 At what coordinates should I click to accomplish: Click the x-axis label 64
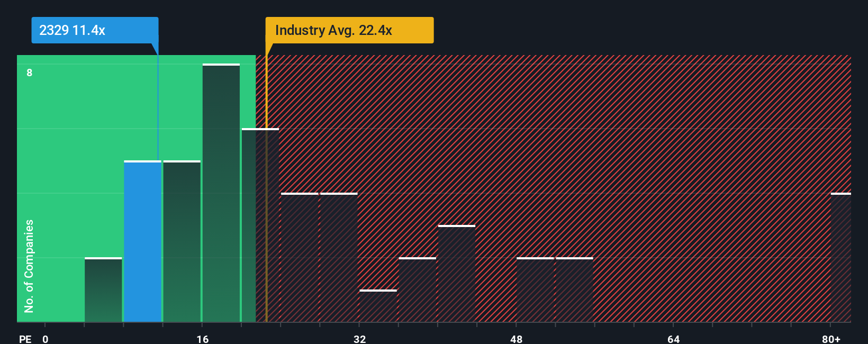674,339
